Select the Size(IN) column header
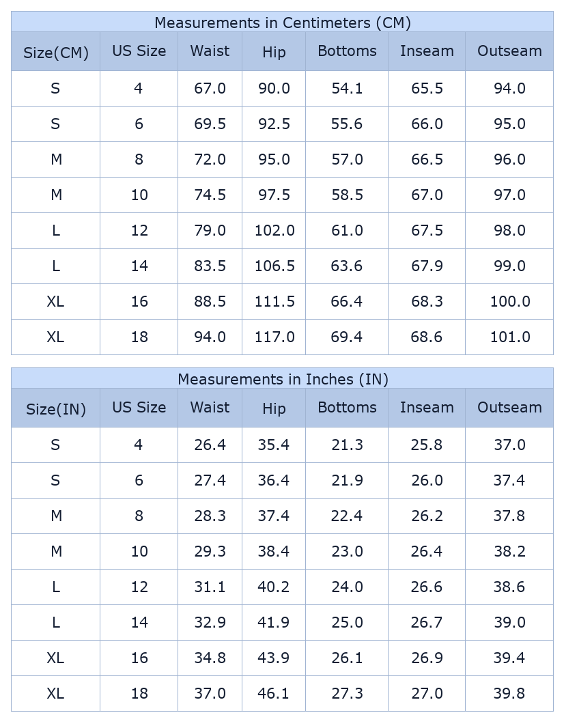This screenshot has height=728, width=564. coord(56,408)
